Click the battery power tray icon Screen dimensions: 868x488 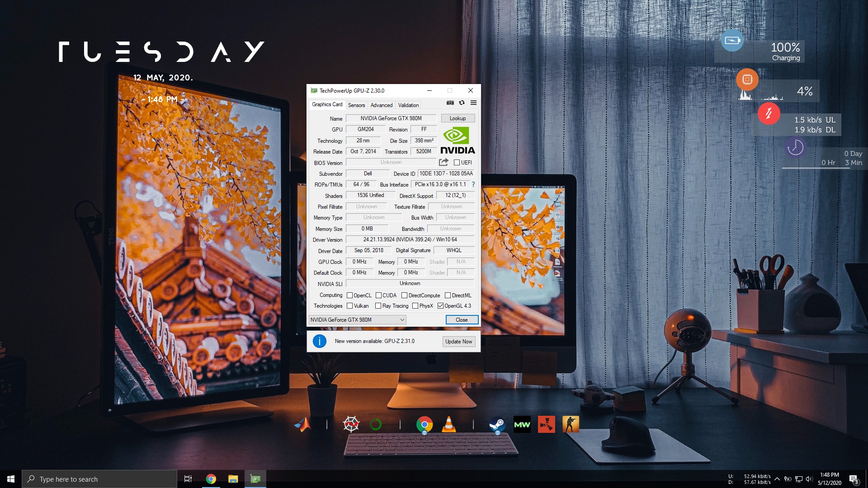pyautogui.click(x=788, y=479)
